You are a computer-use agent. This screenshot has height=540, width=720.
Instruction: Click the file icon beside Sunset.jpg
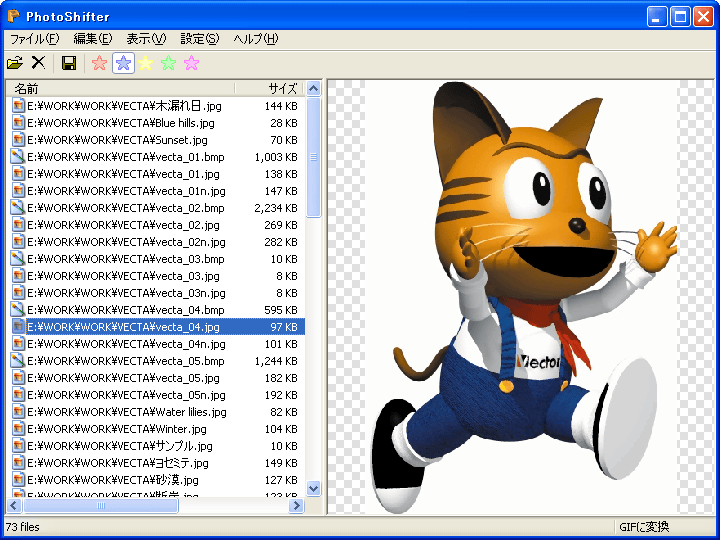(x=18, y=140)
